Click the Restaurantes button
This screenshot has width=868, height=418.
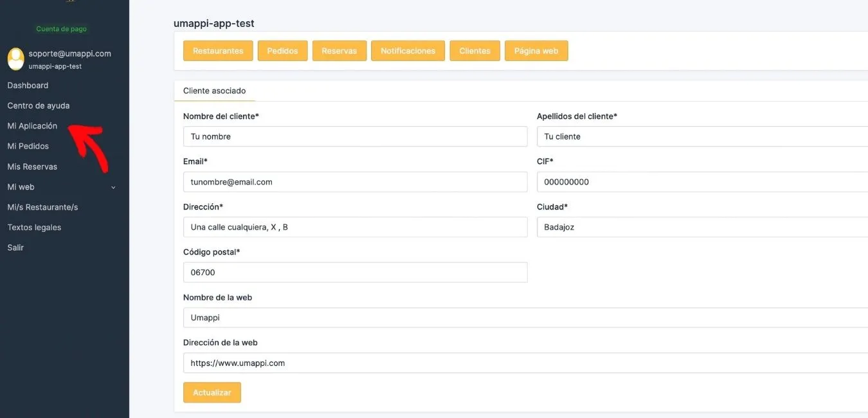tap(218, 51)
